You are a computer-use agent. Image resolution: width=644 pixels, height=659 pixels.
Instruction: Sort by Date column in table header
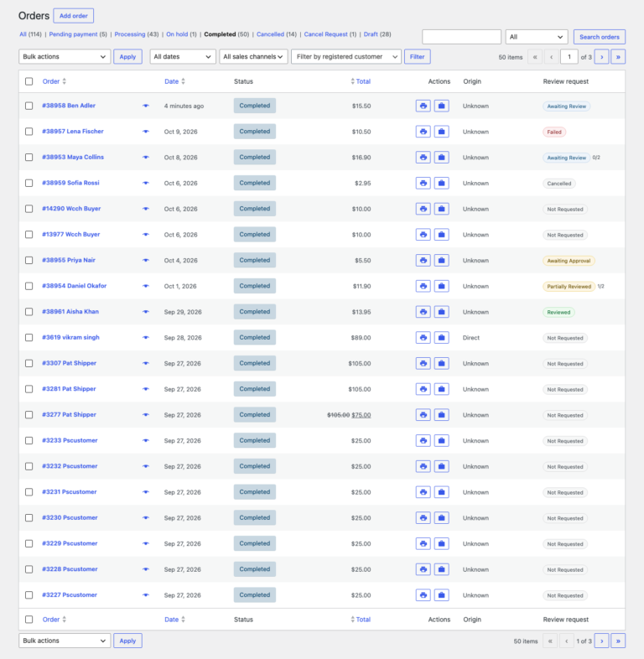click(x=174, y=81)
